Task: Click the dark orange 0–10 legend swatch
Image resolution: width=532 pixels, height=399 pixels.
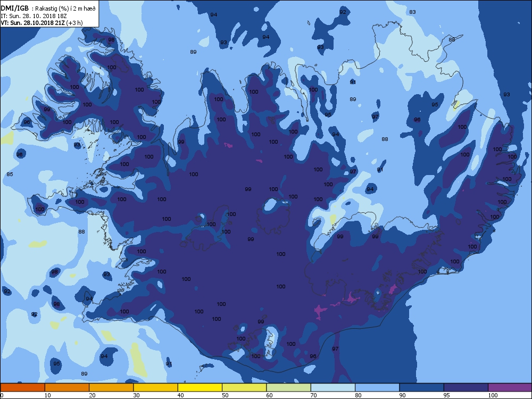Action: (22, 387)
